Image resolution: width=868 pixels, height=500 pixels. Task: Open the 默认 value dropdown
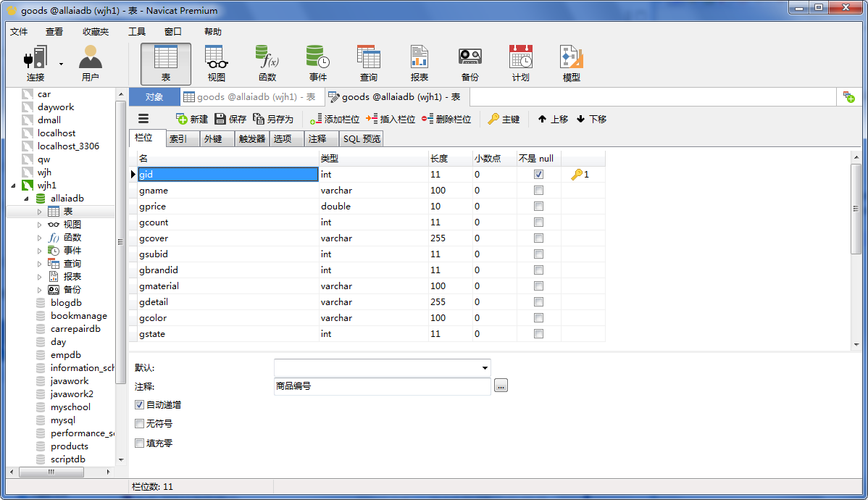[484, 367]
